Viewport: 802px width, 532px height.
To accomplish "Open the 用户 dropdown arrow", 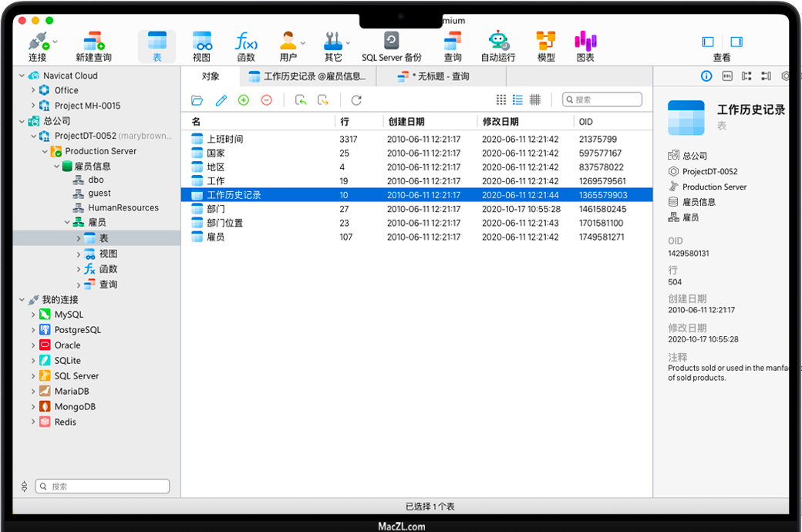I will [303, 42].
